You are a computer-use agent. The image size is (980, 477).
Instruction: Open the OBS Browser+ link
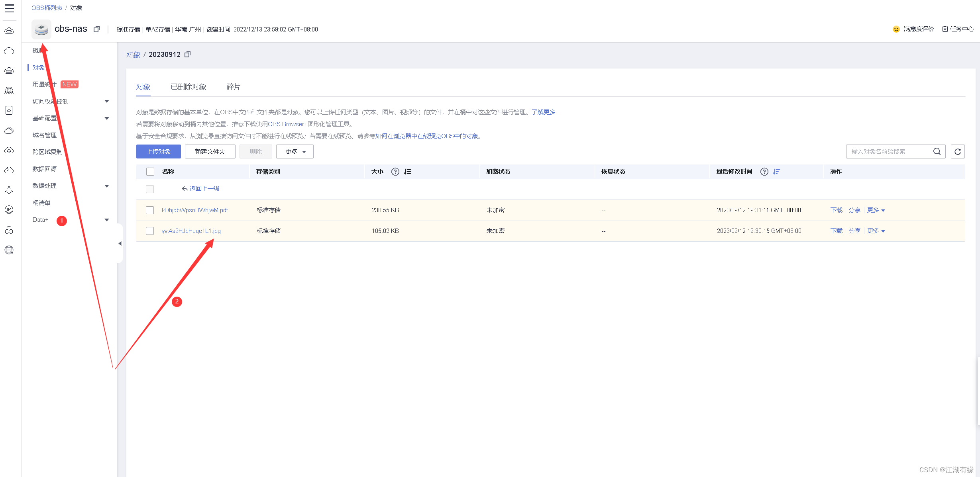click(x=288, y=124)
